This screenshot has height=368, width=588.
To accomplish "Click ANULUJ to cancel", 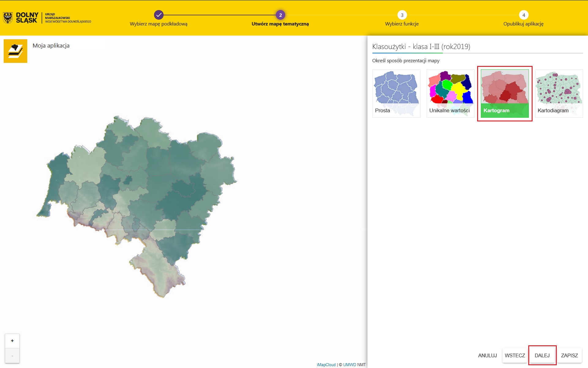I will 487,355.
